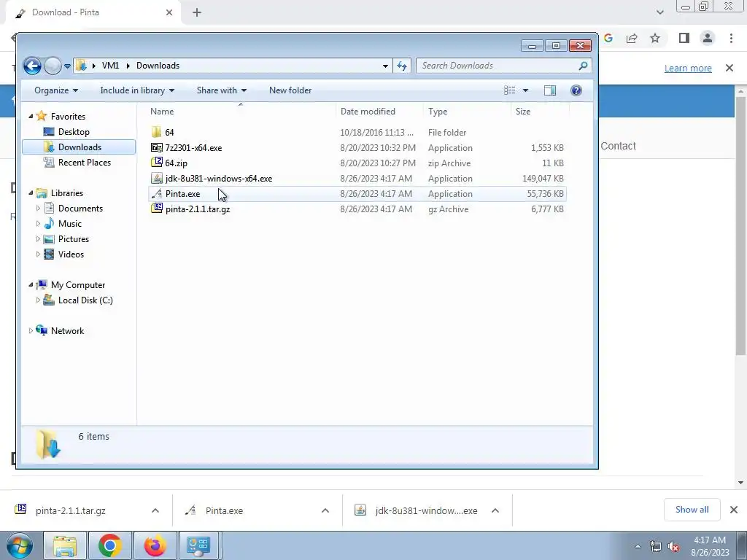
Task: Select the Pinta.exe file icon
Action: click(156, 193)
